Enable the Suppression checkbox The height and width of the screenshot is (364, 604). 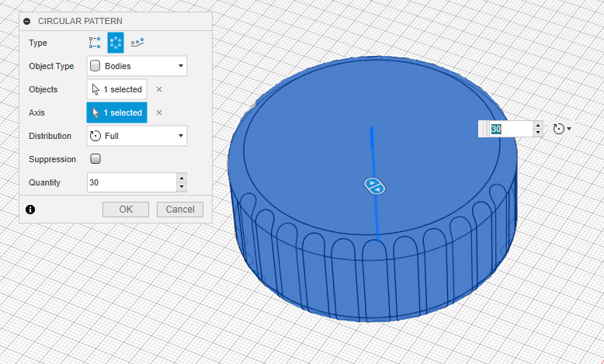tap(95, 159)
